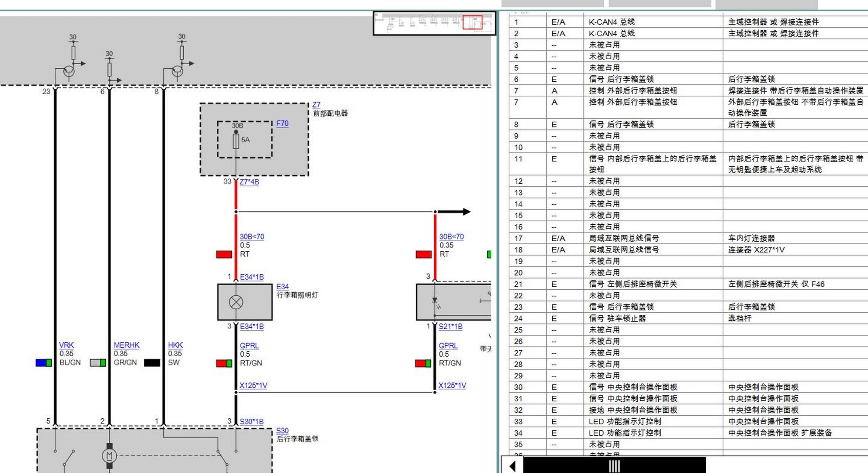The height and width of the screenshot is (473, 868).
Task: Select pin 1 row K-CAN4 总线
Action: tap(688, 22)
